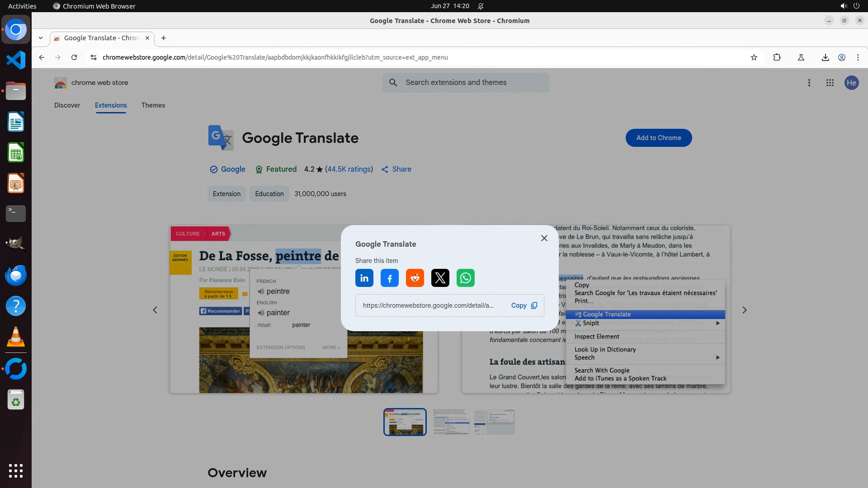Copy the share link

[x=524, y=305]
